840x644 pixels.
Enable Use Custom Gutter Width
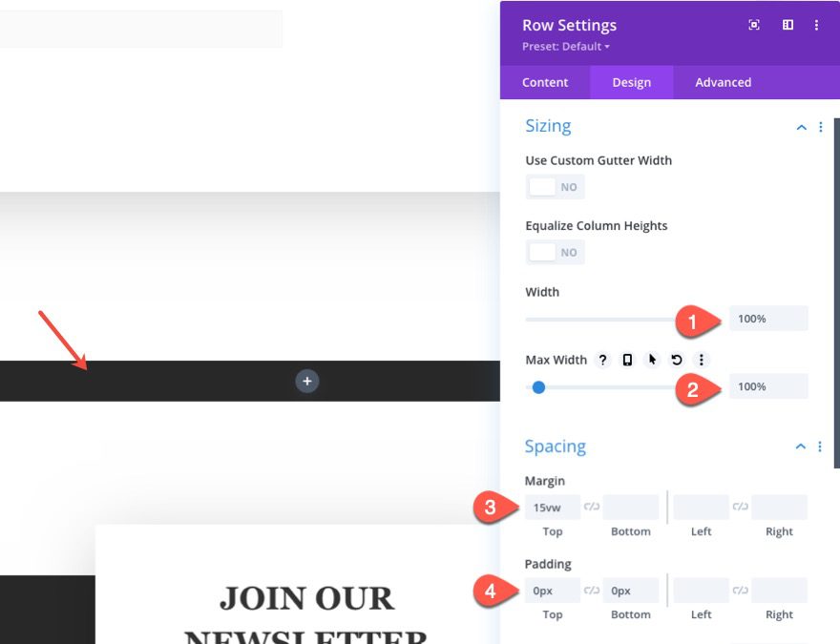pos(555,187)
